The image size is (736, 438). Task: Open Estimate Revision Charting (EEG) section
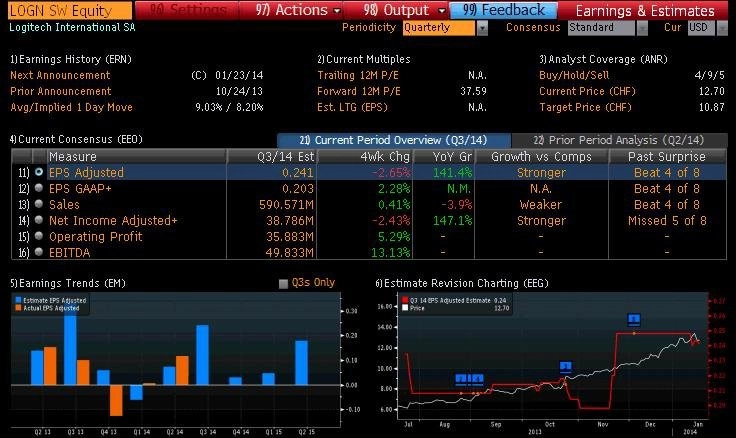click(x=462, y=283)
